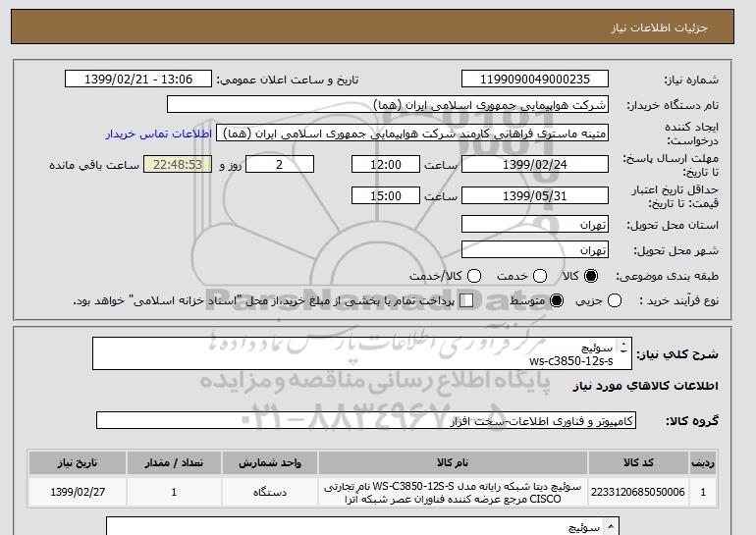Viewport: 756px width, 535px height.
Task: Click response deadline time 12:00
Action: 386,164
